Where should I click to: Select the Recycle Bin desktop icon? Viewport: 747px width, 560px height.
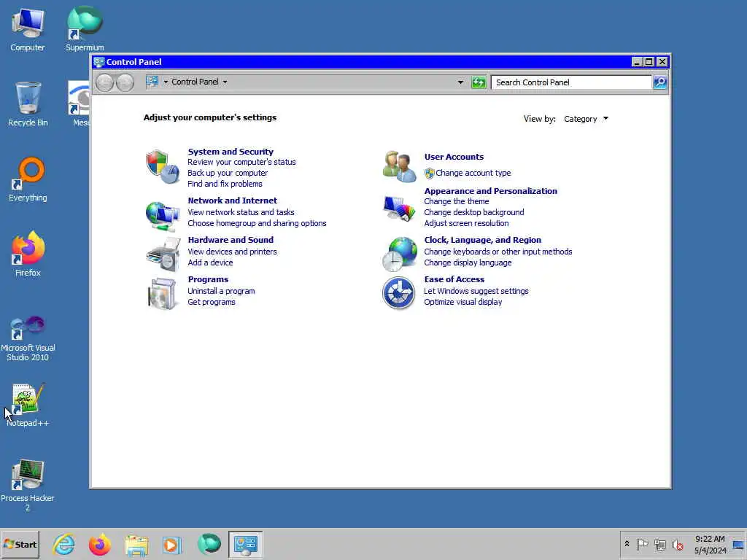click(x=28, y=104)
